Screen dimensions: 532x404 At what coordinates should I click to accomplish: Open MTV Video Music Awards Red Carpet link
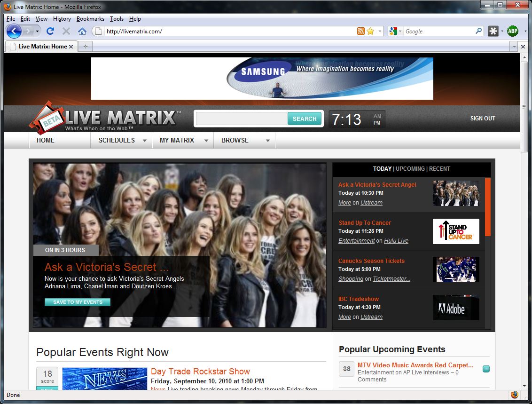[415, 365]
